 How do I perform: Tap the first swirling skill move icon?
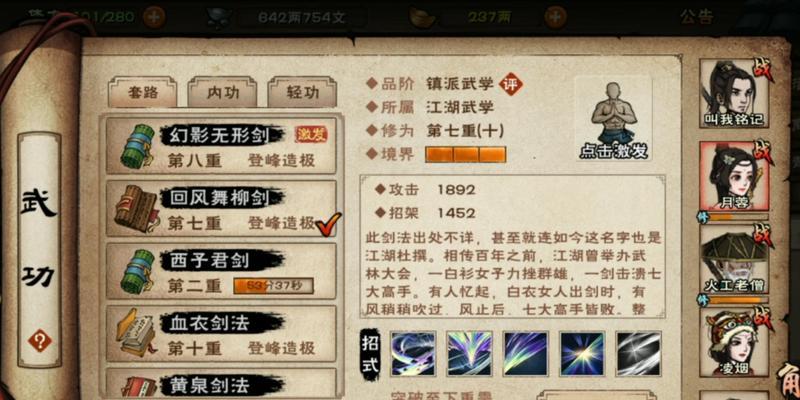(413, 354)
